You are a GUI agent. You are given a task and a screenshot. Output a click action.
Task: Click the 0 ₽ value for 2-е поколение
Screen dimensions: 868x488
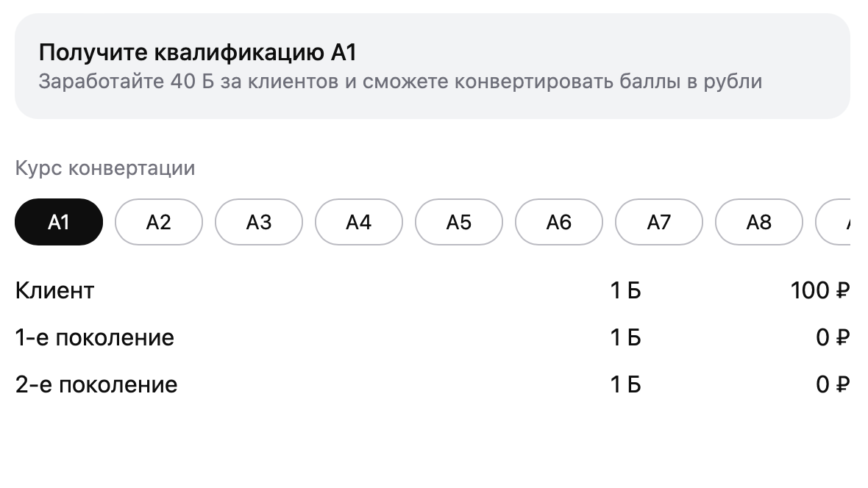click(x=833, y=384)
